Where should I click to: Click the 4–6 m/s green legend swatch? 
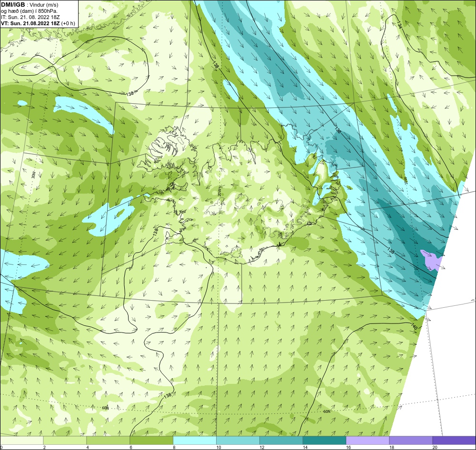[108, 440]
